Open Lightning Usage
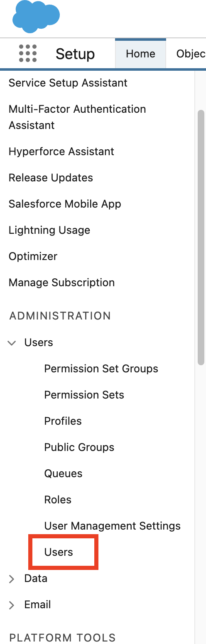 pos(49,230)
